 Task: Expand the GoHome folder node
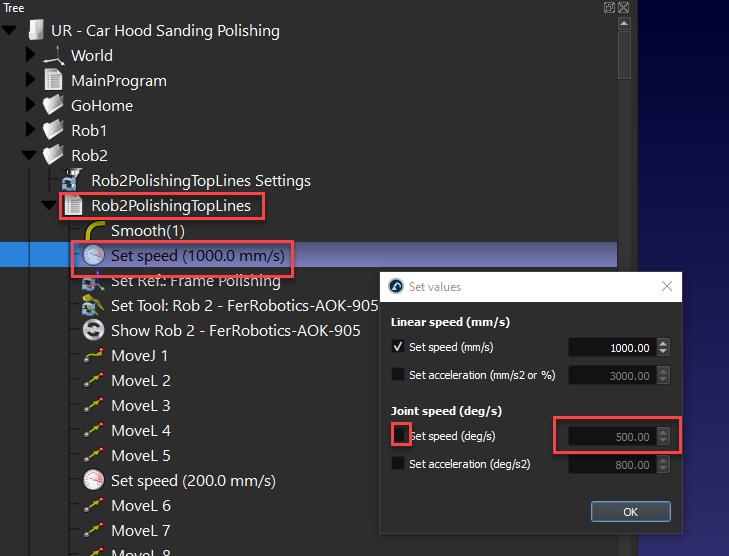coord(30,104)
